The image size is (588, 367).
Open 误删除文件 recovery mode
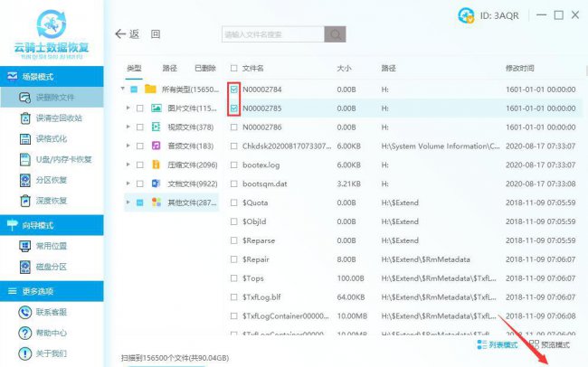pyautogui.click(x=52, y=98)
